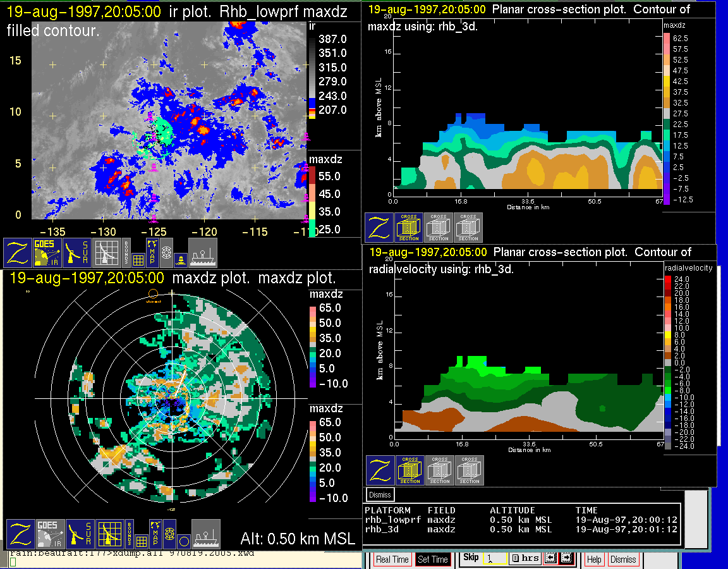Step forward in time with right arrow

click(566, 559)
